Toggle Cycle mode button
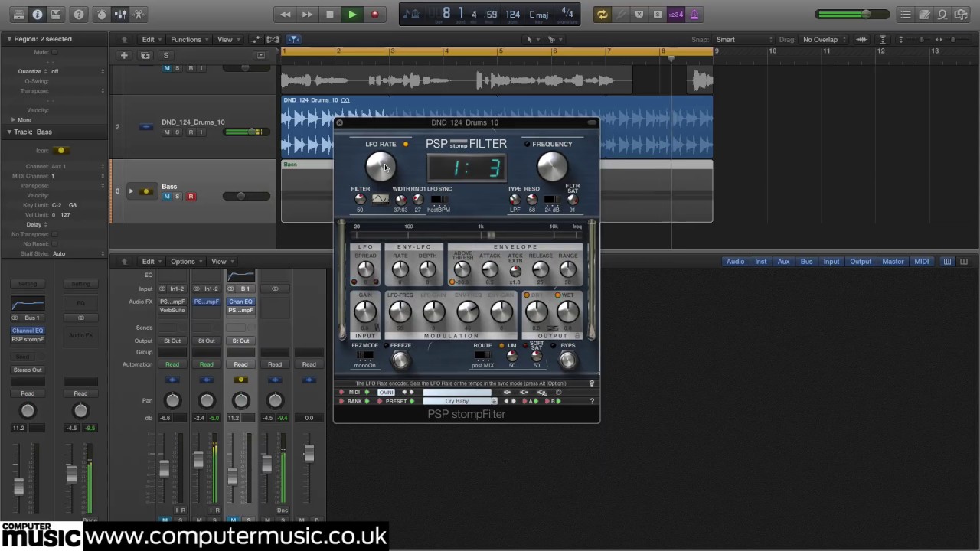980x551 pixels. [x=603, y=15]
